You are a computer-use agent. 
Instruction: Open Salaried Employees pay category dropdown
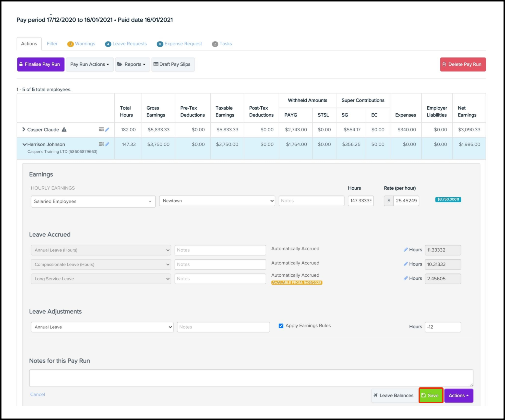93,201
